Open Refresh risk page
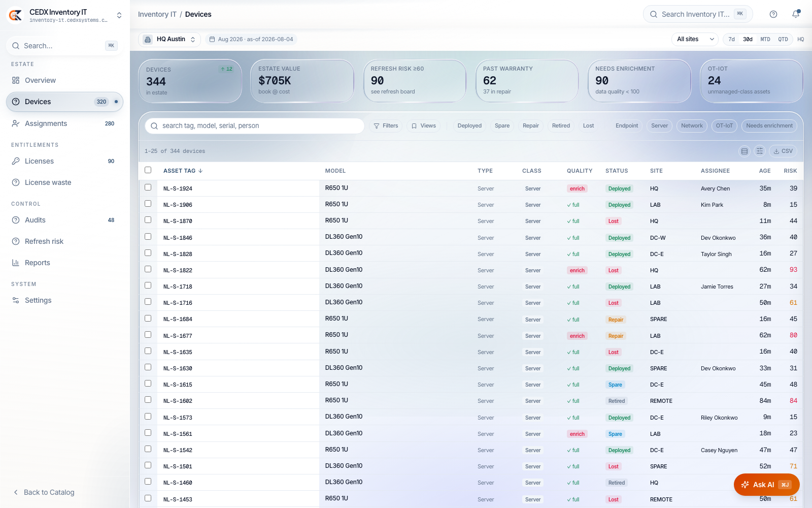The height and width of the screenshot is (508, 812). (64, 241)
